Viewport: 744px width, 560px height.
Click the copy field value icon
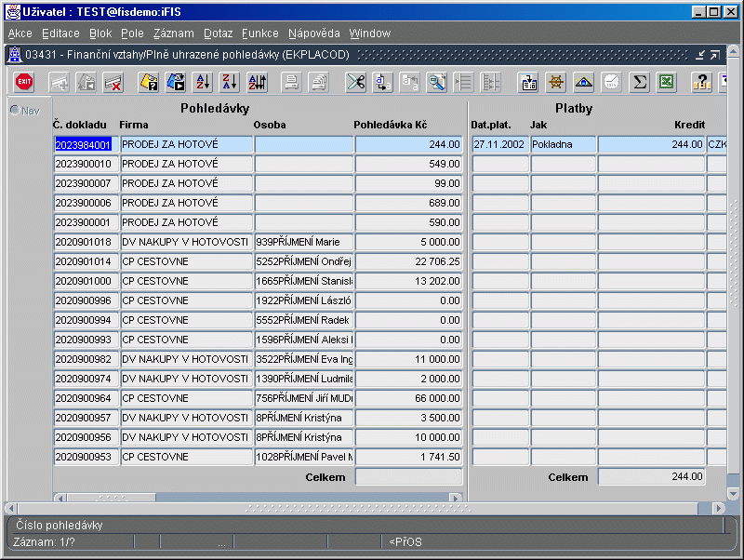pyautogui.click(x=382, y=82)
